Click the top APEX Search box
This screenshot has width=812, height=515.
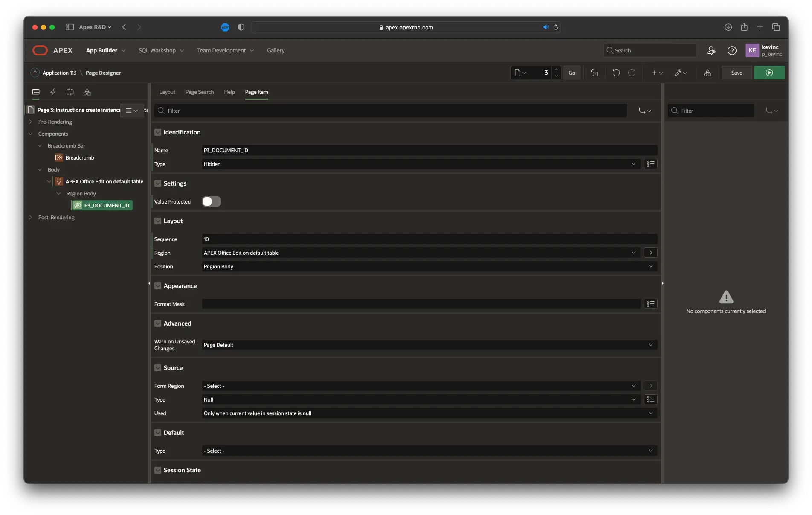click(x=650, y=50)
